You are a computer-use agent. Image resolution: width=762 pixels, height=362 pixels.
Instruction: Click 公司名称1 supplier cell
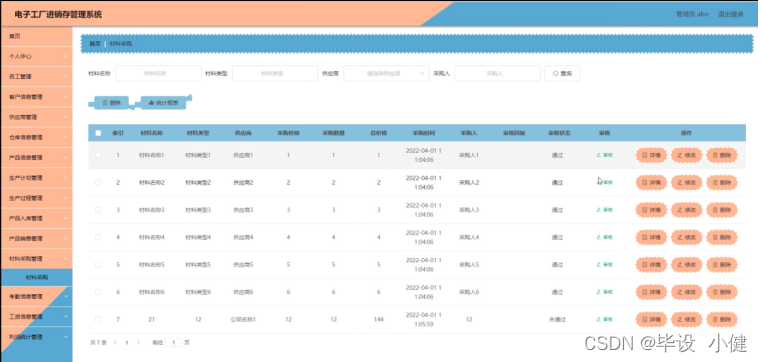tap(243, 320)
